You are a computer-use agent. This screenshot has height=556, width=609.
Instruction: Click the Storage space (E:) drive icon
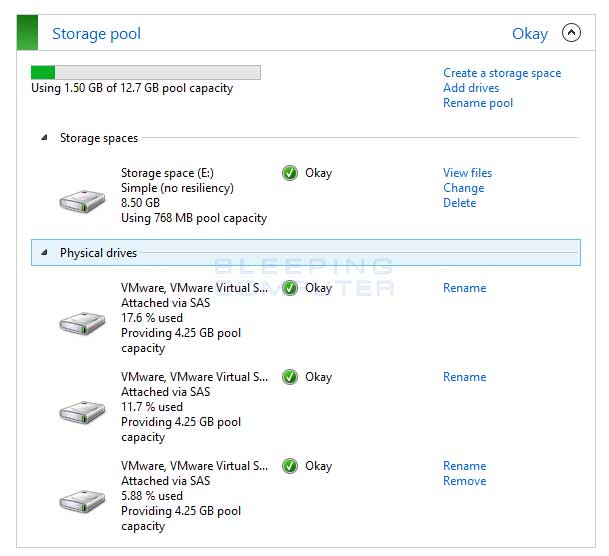(82, 201)
